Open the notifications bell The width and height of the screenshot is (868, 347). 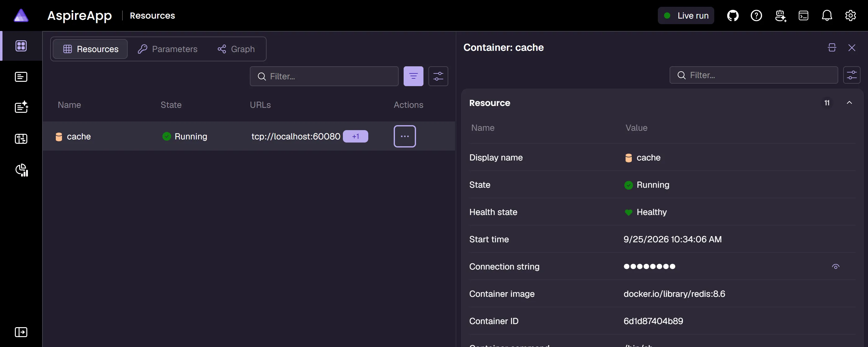click(x=827, y=15)
